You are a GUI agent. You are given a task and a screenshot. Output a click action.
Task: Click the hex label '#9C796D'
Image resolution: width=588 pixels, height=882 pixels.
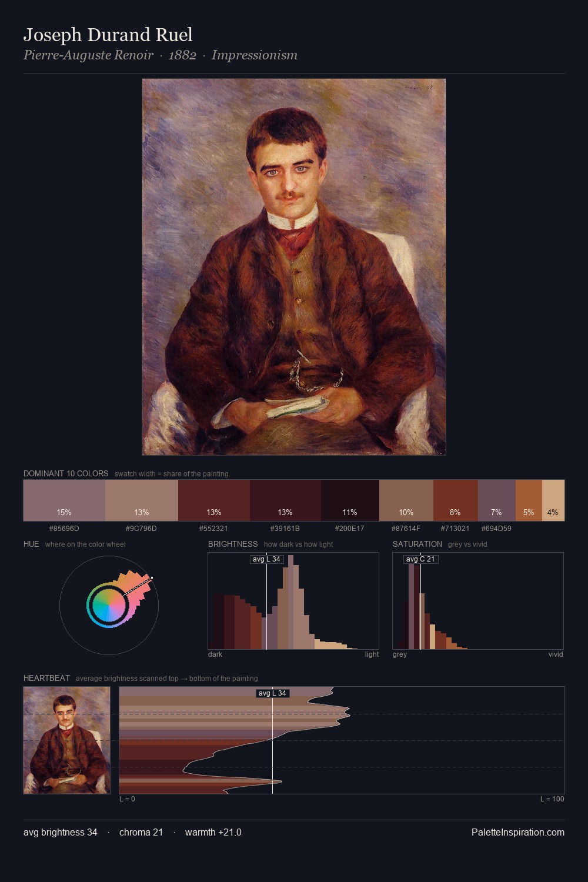click(x=141, y=529)
